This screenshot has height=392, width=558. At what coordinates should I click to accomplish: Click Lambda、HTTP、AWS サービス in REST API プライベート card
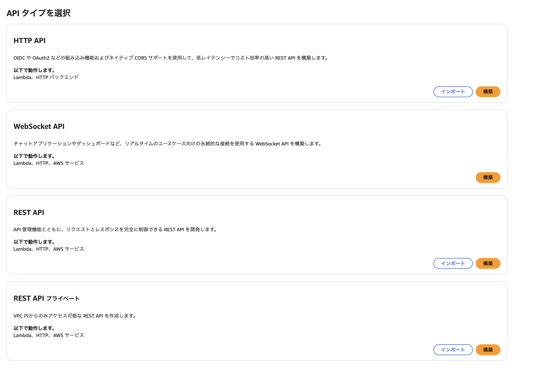(49, 335)
